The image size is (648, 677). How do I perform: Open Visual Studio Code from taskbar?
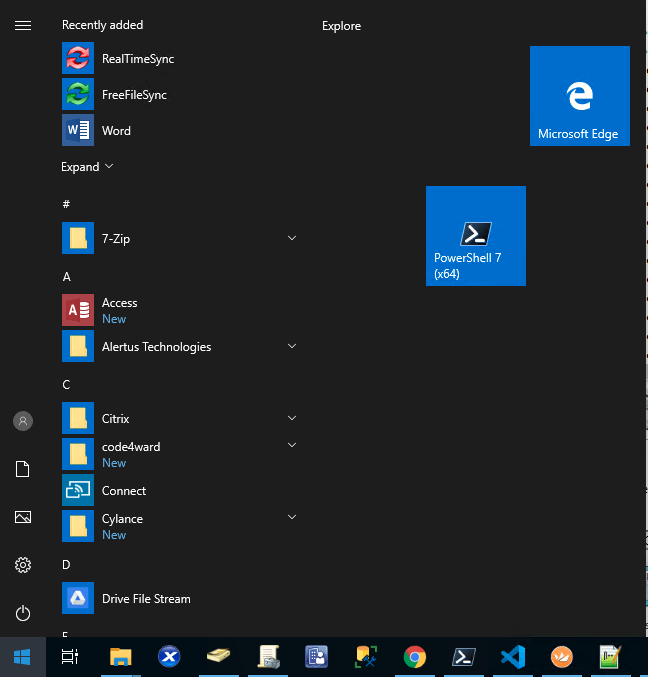pyautogui.click(x=513, y=657)
